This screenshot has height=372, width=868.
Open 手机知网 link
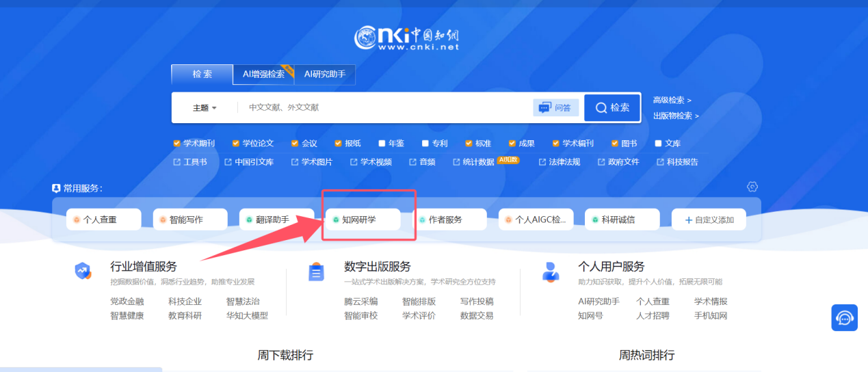tap(711, 316)
